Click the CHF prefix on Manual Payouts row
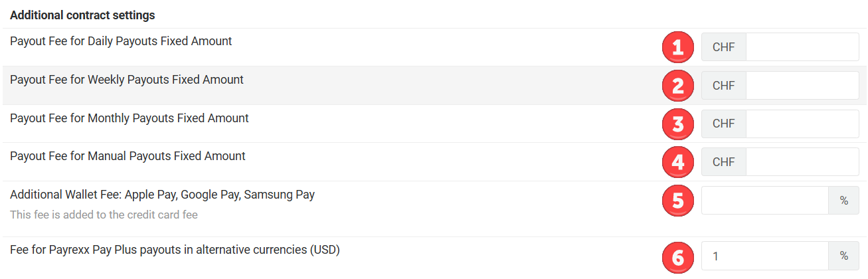Image resolution: width=868 pixels, height=279 pixels. click(x=723, y=162)
